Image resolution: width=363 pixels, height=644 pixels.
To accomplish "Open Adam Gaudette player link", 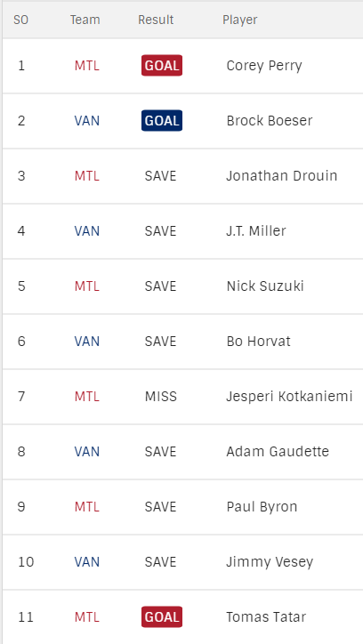I will [x=278, y=451].
